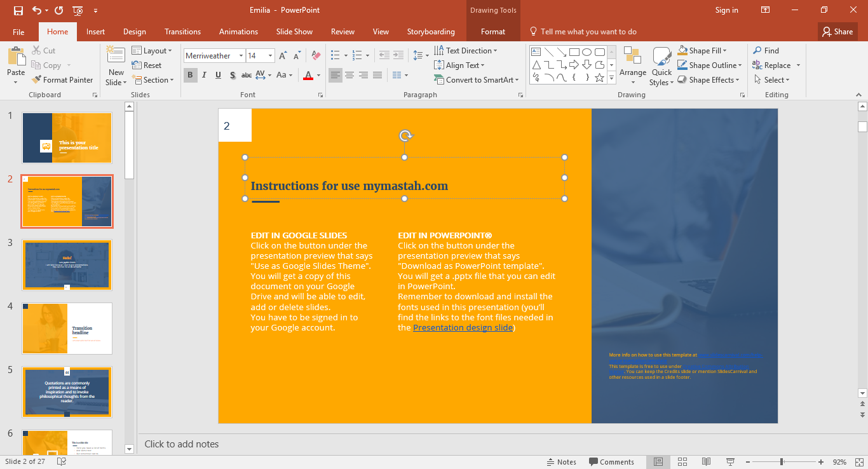
Task: Select the 5-point Star shape
Action: tap(599, 78)
